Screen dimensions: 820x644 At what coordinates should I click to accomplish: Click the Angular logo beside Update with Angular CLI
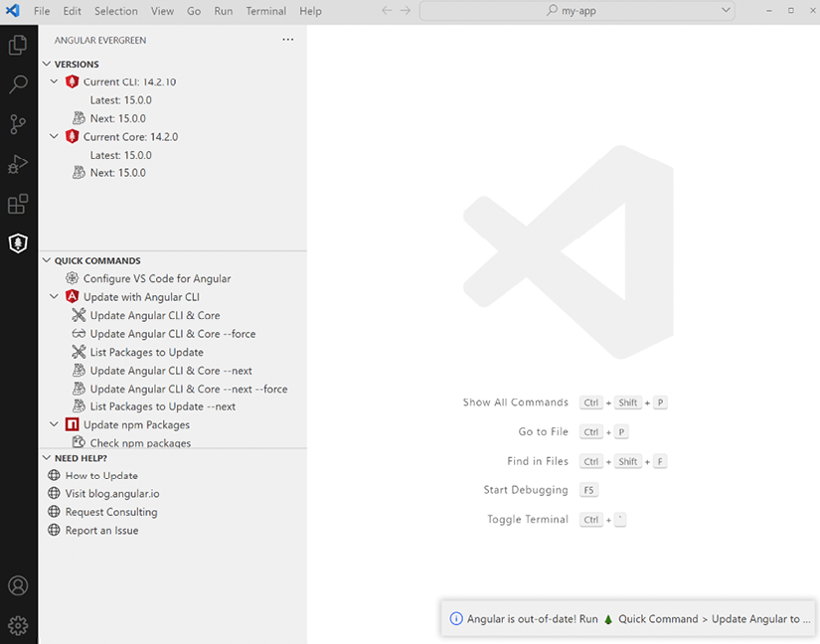pyautogui.click(x=73, y=296)
